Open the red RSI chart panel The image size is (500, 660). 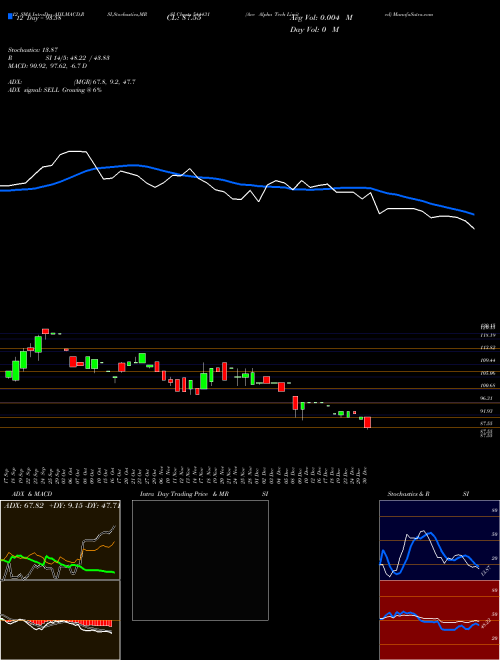(x=439, y=620)
